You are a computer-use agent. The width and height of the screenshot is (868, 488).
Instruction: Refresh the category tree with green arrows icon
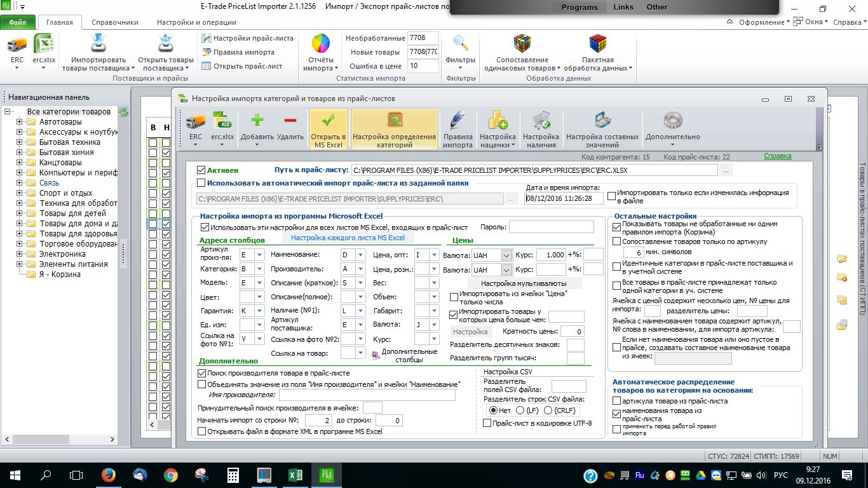pos(124,112)
